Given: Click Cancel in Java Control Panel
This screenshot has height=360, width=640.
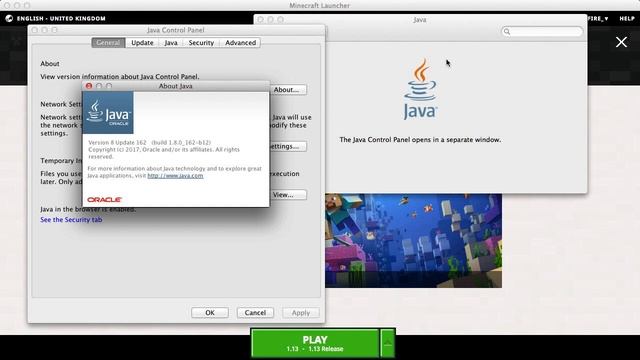Looking at the screenshot, I should 255,313.
